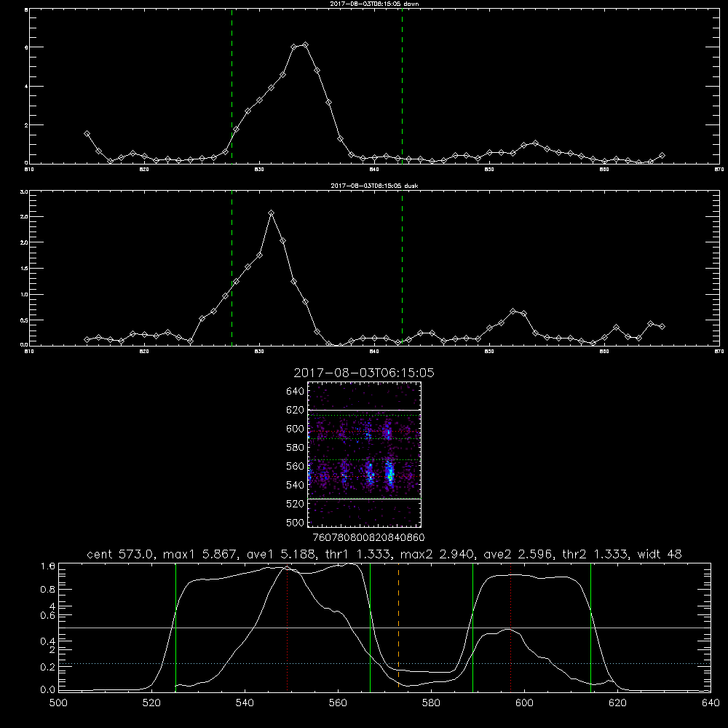Viewport: 728px width, 728px height.
Task: Click the red dotted line near 549 in bottom plot
Action: (x=288, y=627)
